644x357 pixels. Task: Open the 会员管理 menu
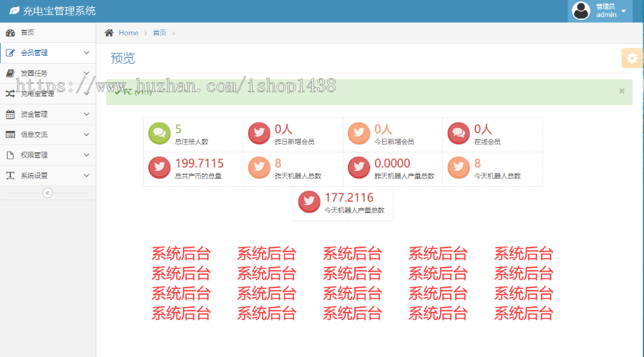[x=48, y=53]
